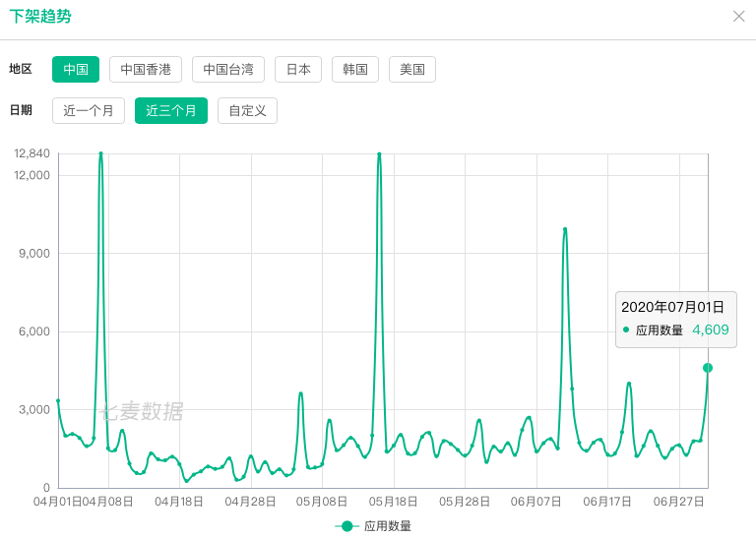756x539 pixels.
Task: Open the 自定义 custom date range
Action: tap(247, 111)
